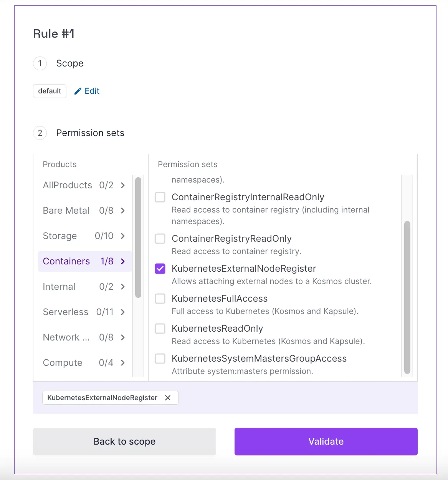
Task: Uncheck KubernetesExternalNodeRegister checkbox
Action: point(160,269)
